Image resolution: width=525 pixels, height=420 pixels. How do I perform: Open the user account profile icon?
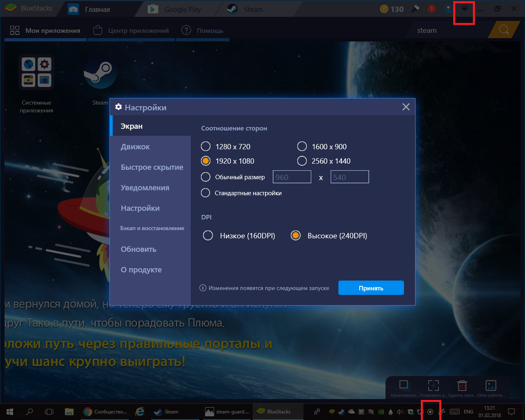coord(448,9)
